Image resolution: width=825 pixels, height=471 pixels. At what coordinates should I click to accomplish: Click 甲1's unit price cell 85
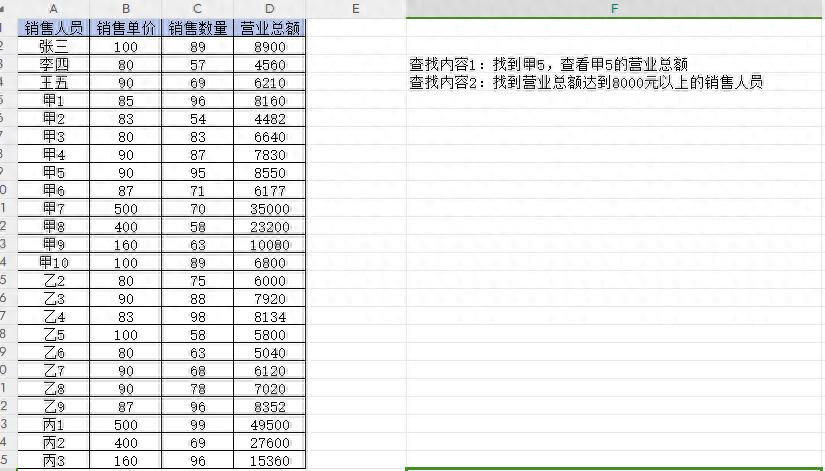point(126,100)
